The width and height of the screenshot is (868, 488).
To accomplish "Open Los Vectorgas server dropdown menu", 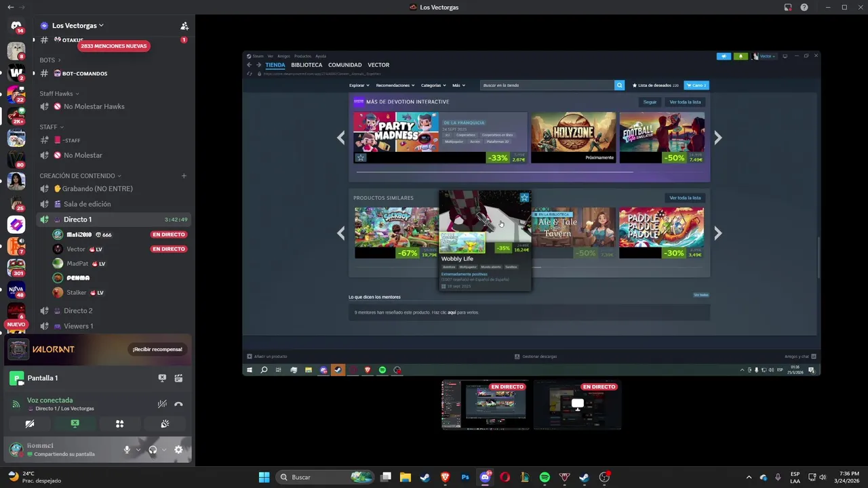I will tap(77, 26).
